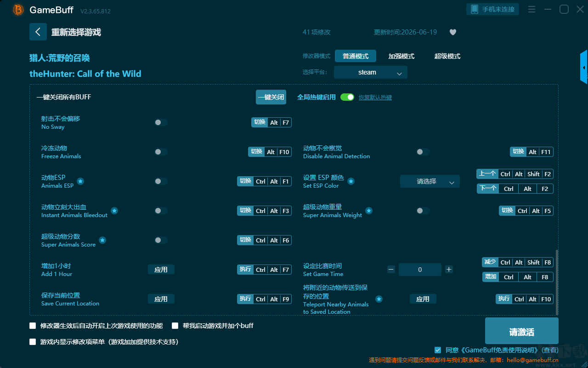
Task: Open the steam platform dropdown
Action: [x=371, y=72]
